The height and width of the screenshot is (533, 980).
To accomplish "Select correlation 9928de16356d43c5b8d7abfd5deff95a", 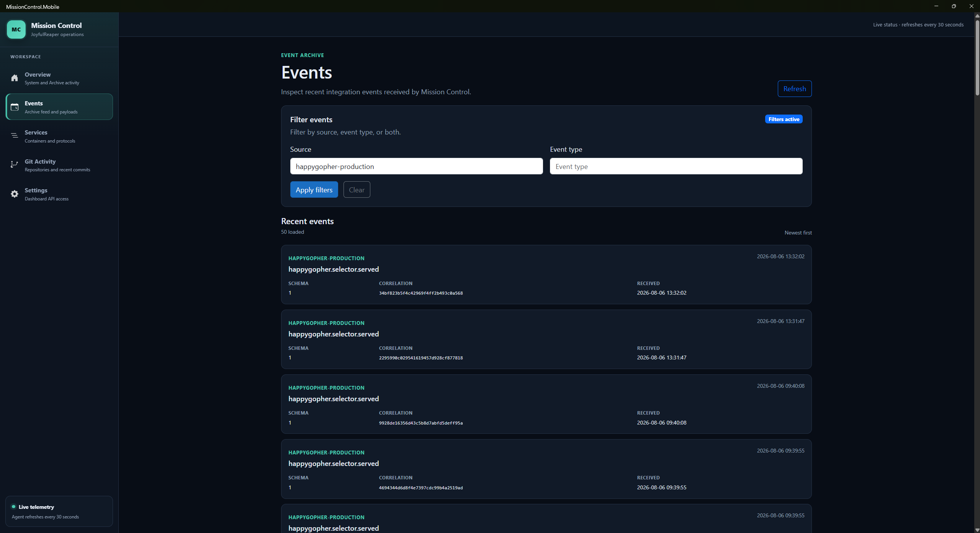I will tap(420, 423).
